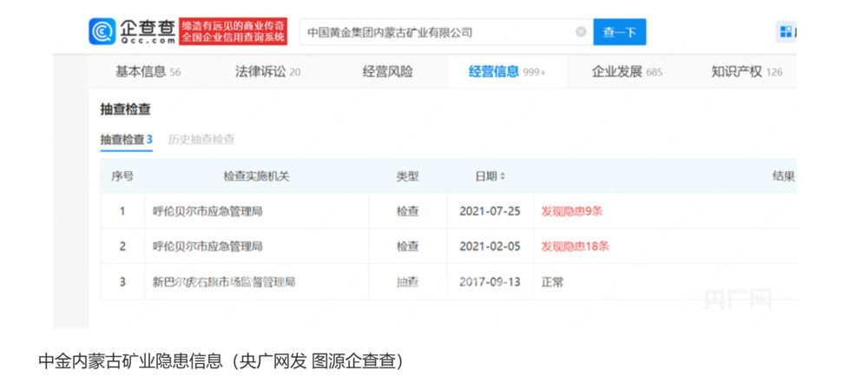Screen dimensions: 868x377
Task: Click the 类型 column header
Action: click(x=407, y=176)
